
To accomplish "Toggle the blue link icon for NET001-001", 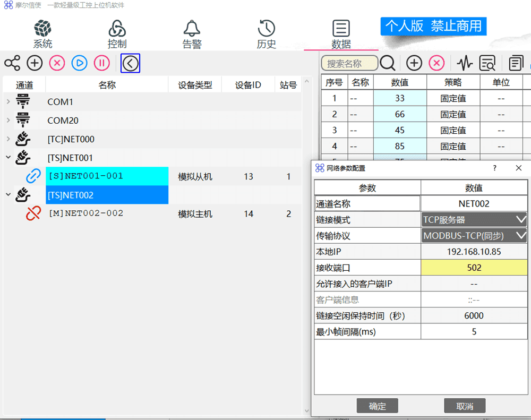I will 33,176.
